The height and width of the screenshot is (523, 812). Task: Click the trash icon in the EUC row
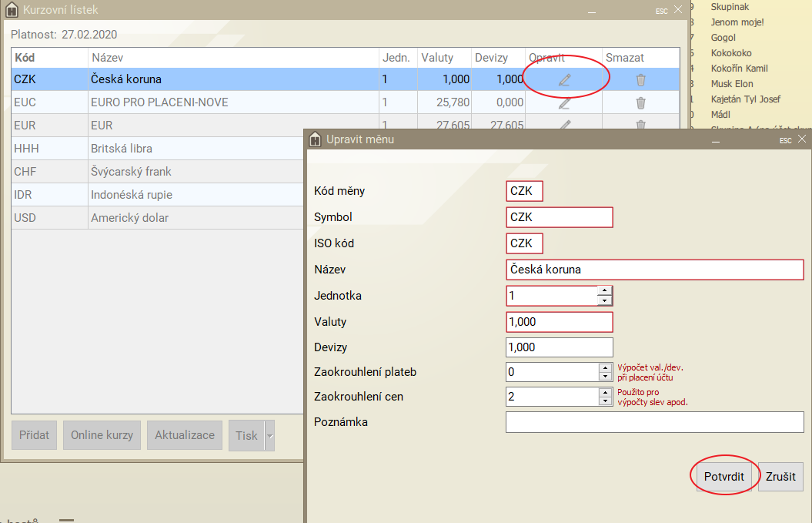640,102
